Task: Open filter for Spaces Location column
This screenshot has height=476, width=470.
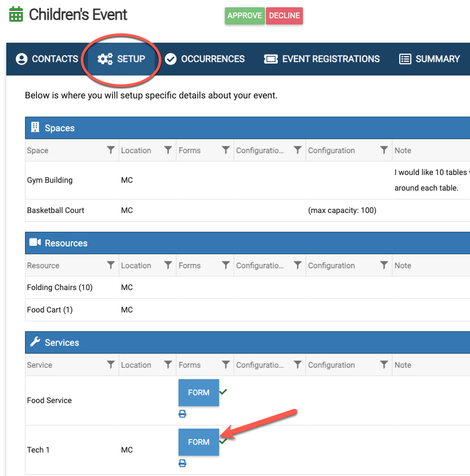Action: [x=168, y=150]
